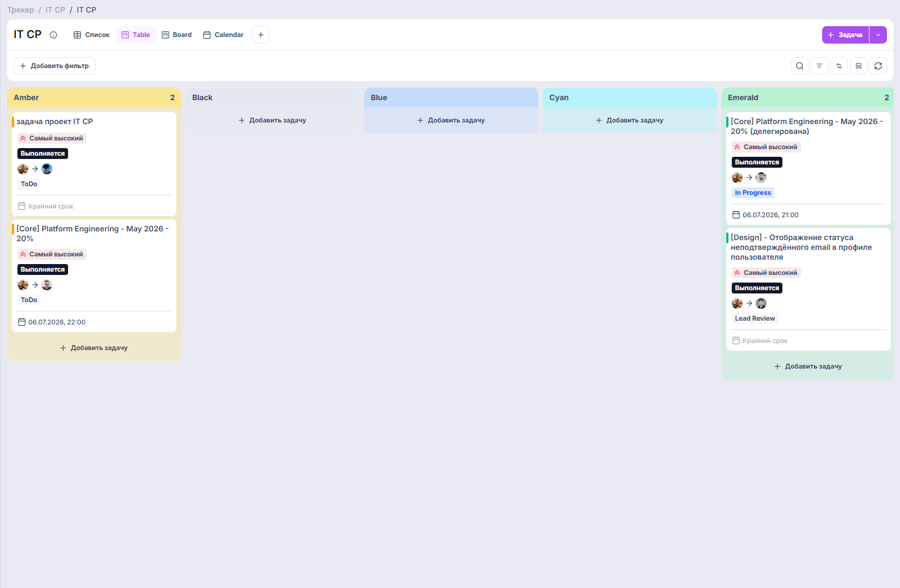Expand the dropdown arrow next to Задача
Viewport: 900px width, 588px height.
click(x=878, y=35)
